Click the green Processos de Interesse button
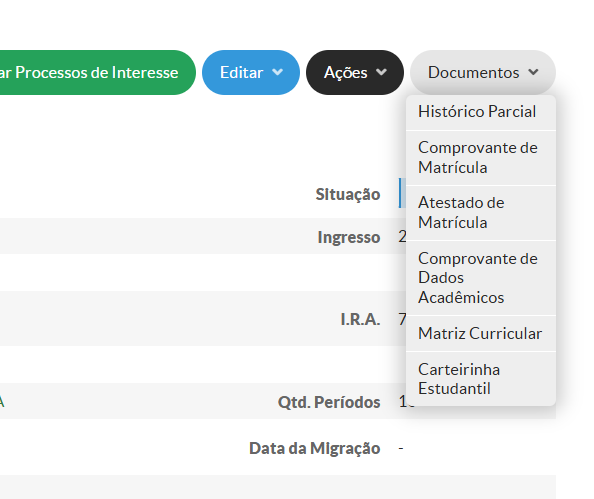This screenshot has width=594, height=499. (x=97, y=72)
